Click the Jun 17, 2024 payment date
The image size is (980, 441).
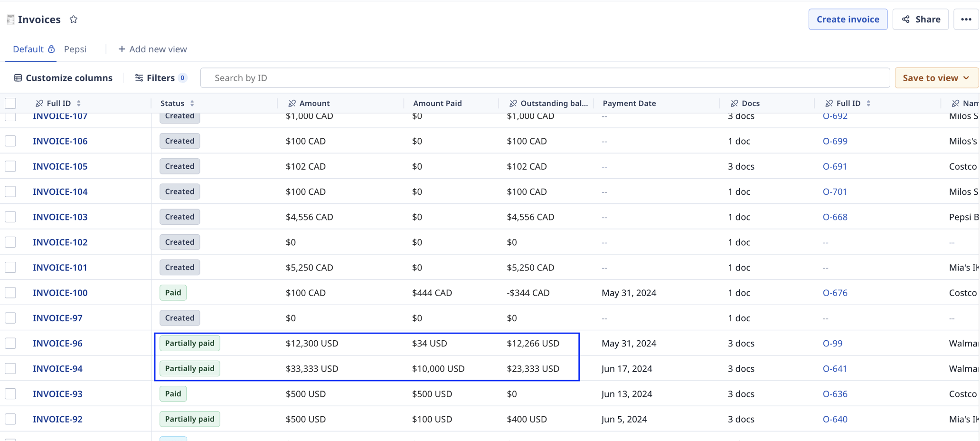tap(627, 368)
